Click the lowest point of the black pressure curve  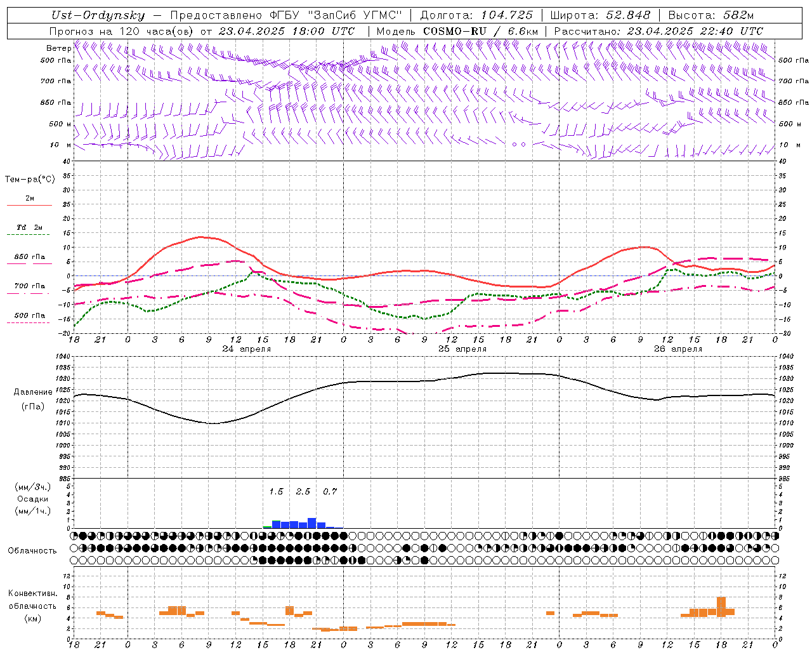click(x=213, y=423)
